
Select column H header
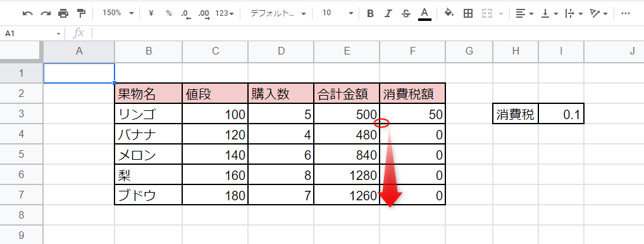[x=516, y=51]
